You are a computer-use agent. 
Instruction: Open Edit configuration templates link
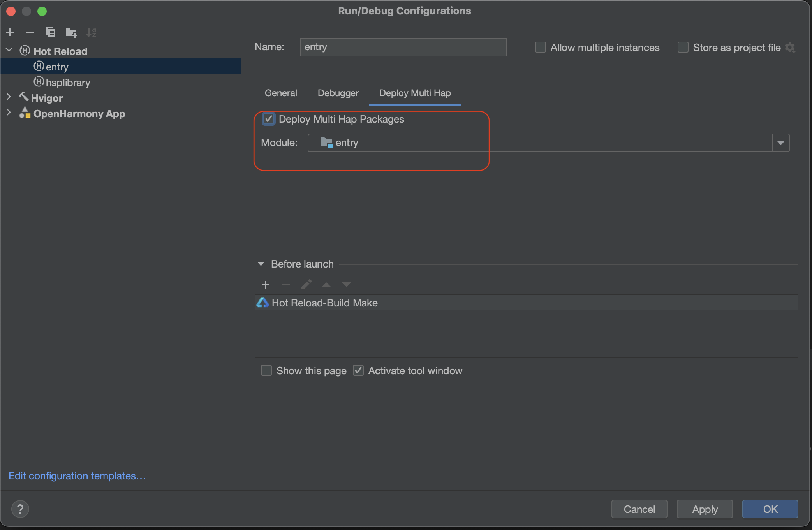(77, 476)
